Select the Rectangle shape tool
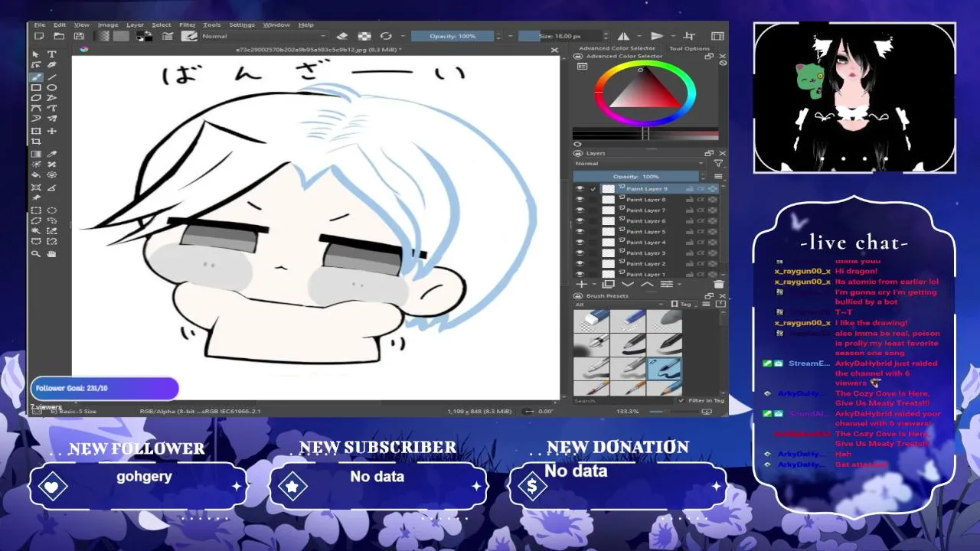Image resolution: width=980 pixels, height=551 pixels. (x=36, y=88)
